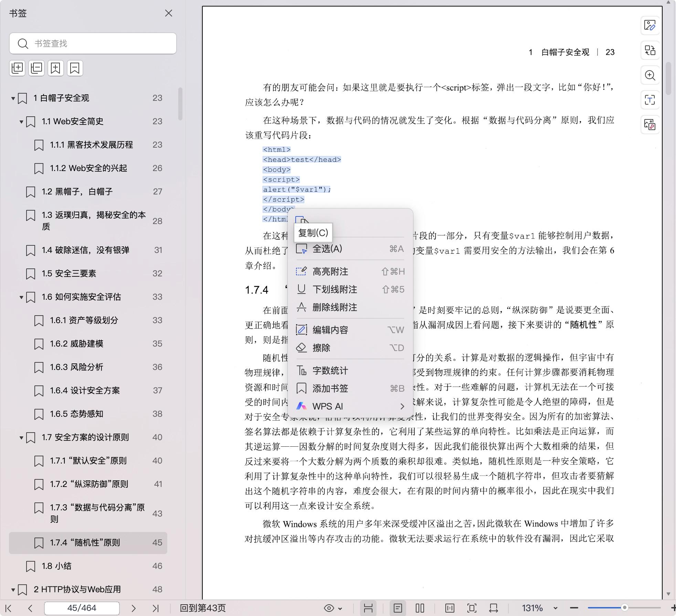676x616 pixels.
Task: Click the rotate page icon in the status bar
Action: (x=494, y=608)
